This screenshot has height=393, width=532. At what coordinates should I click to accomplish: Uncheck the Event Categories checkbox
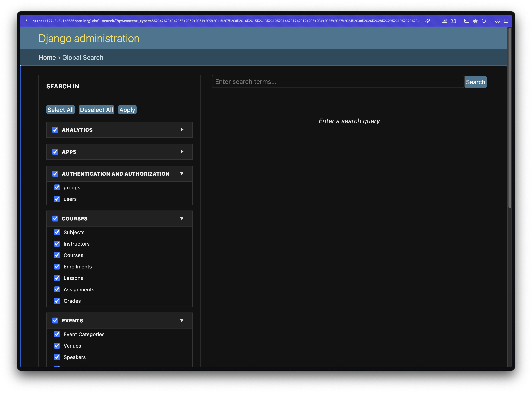point(57,334)
